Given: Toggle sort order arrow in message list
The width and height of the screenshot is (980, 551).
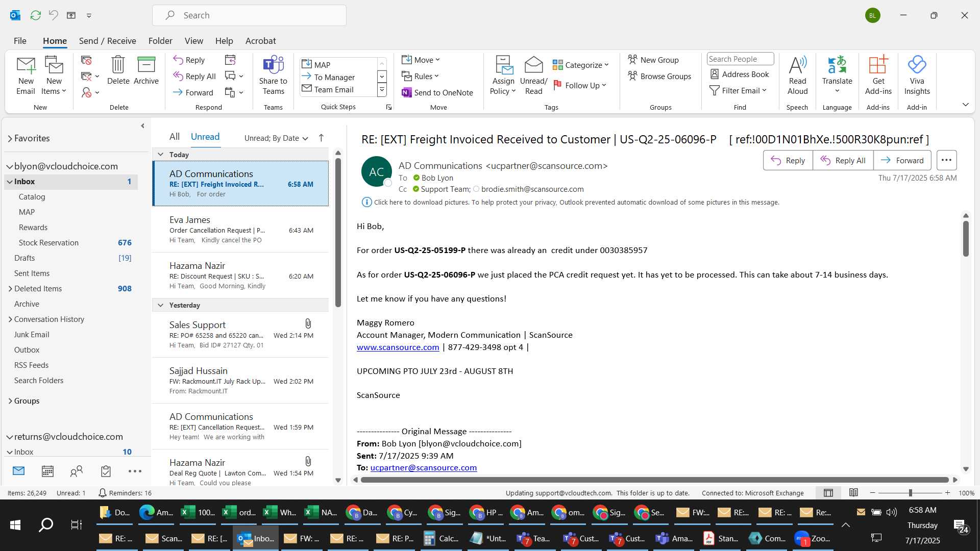Looking at the screenshot, I should coord(321,138).
